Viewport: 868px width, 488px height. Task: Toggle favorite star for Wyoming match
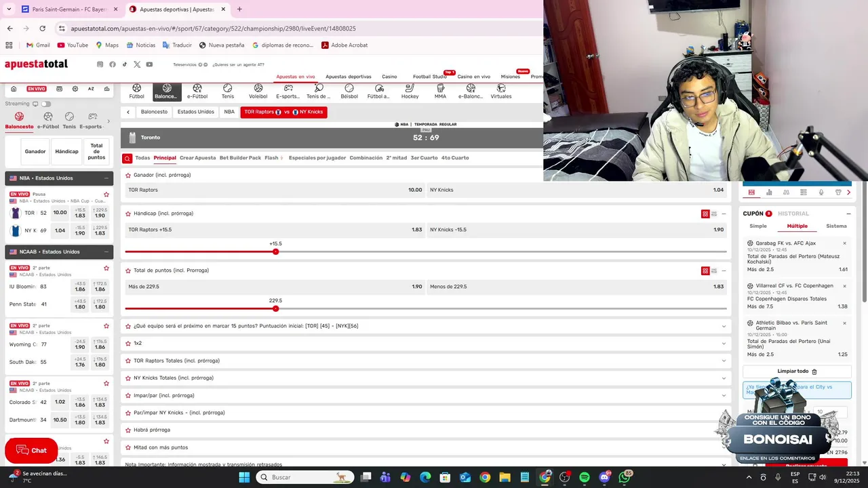tap(106, 326)
